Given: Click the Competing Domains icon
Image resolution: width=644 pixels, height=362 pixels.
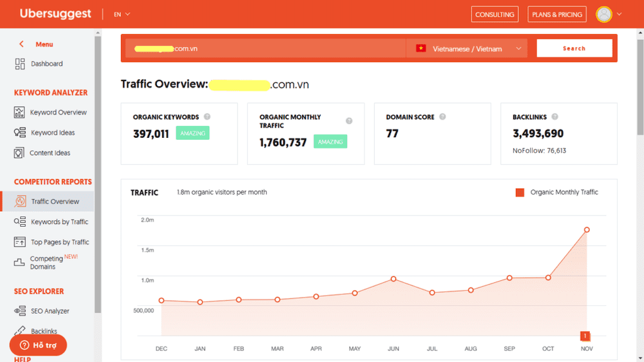Looking at the screenshot, I should (20, 262).
